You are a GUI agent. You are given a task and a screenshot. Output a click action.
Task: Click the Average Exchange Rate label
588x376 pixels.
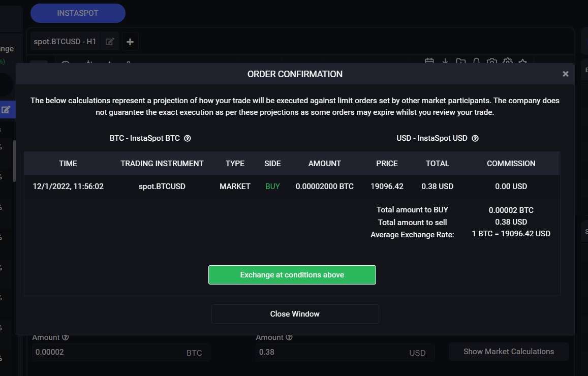pos(413,235)
